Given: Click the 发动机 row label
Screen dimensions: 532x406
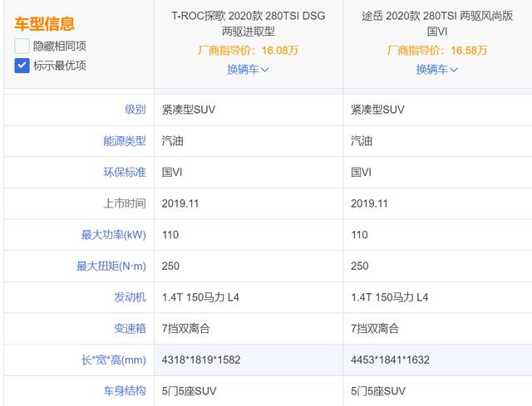Looking at the screenshot, I should pos(130,297).
